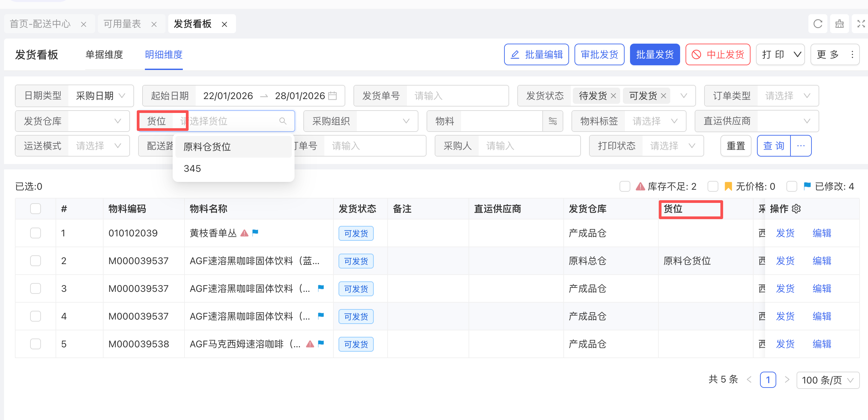Click the calendar icon in date range
The height and width of the screenshot is (420, 868).
point(333,96)
